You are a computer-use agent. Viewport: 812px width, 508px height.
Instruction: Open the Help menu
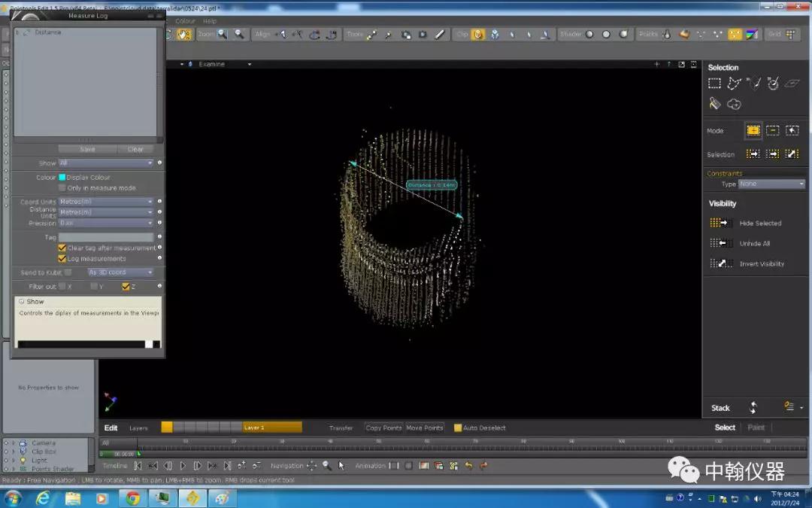209,21
